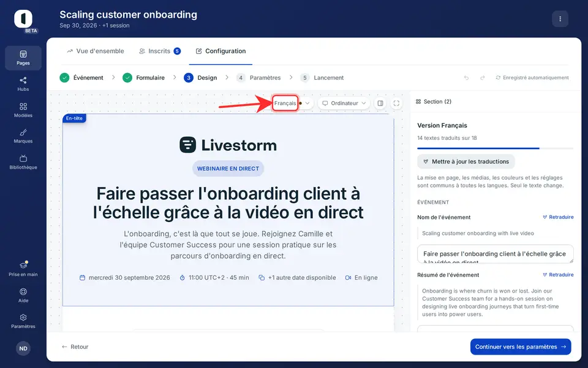
Task: Click the mercredi 30 septembre 2026 date
Action: click(x=125, y=278)
